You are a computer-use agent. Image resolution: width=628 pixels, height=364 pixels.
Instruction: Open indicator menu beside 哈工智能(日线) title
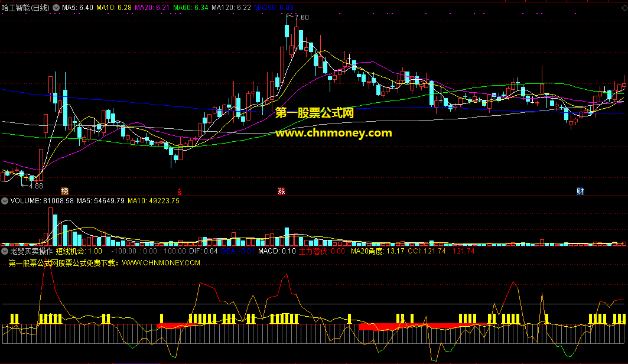56,8
